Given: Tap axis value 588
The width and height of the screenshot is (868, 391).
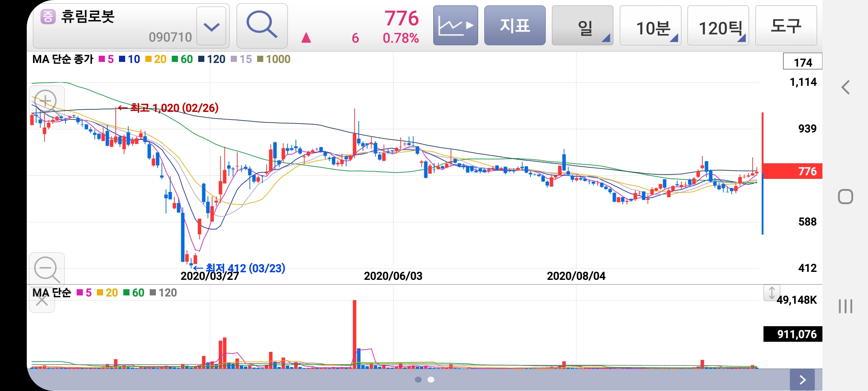Looking at the screenshot, I should [807, 222].
